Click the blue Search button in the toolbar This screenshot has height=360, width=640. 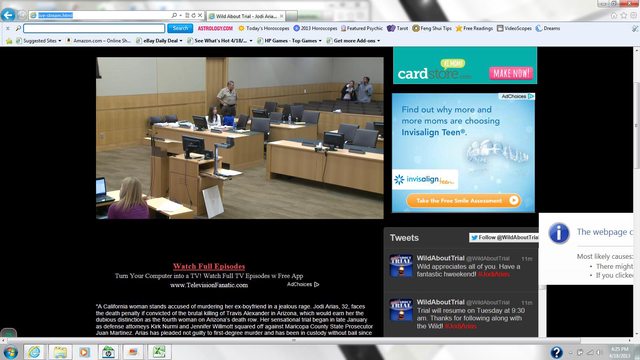click(180, 28)
